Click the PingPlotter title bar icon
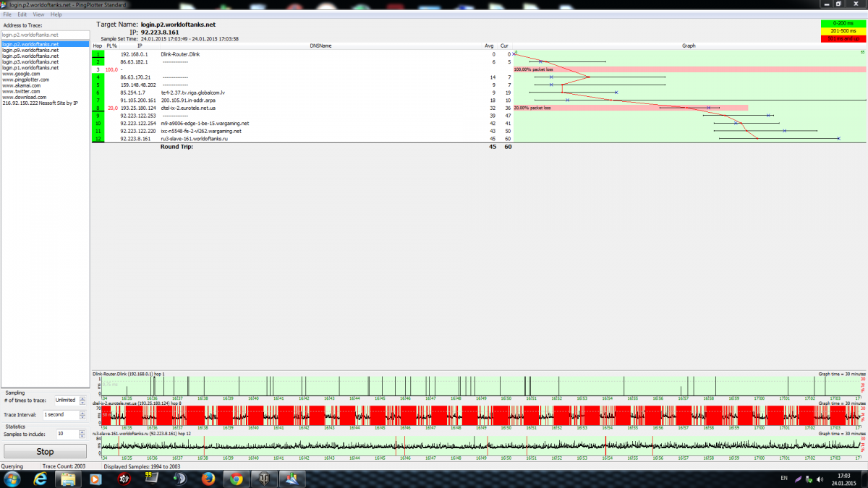This screenshot has width=868, height=488. coord(4,4)
